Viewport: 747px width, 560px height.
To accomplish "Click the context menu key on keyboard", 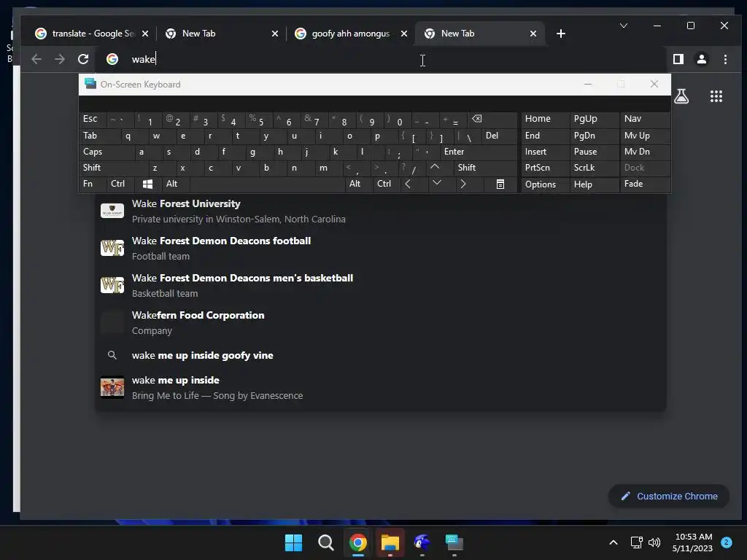I will tap(500, 184).
